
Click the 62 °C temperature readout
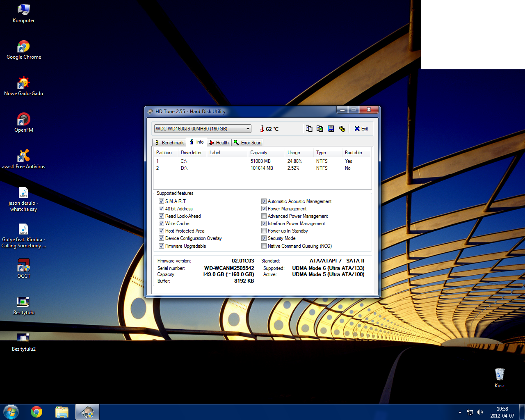pos(269,129)
